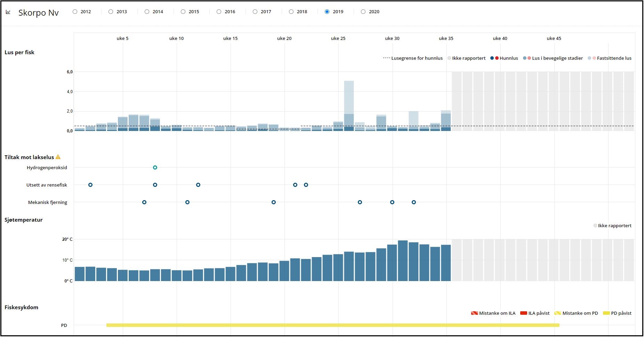Click the first Utsett av rensefisk marker
The height and width of the screenshot is (337, 644).
[90, 185]
